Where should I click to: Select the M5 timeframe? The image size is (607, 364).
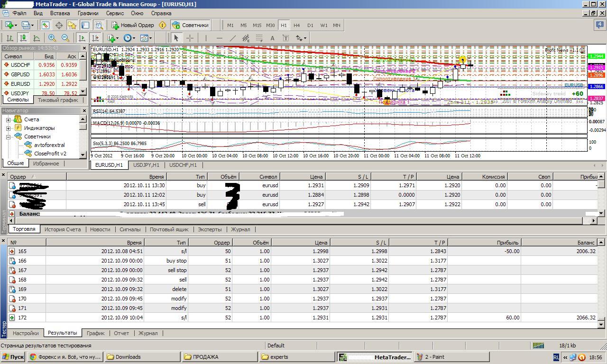(243, 25)
